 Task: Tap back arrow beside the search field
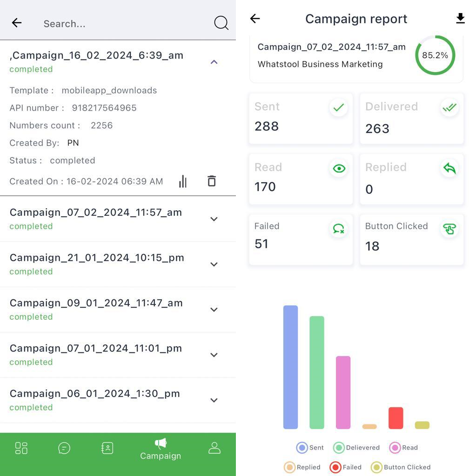pos(17,23)
